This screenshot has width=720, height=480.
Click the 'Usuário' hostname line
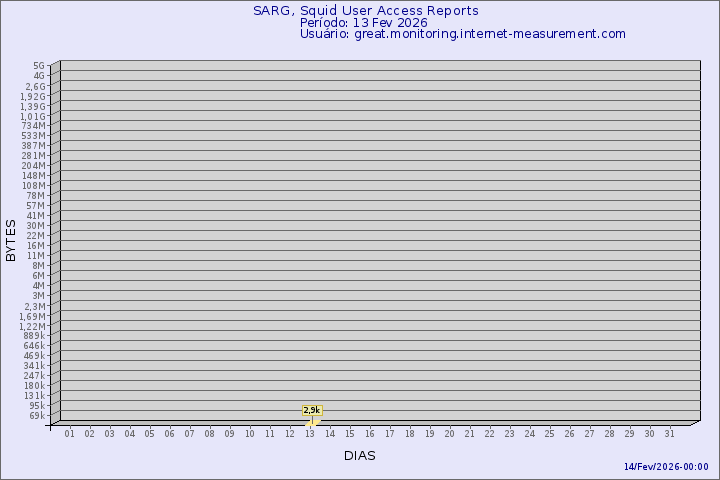click(462, 33)
